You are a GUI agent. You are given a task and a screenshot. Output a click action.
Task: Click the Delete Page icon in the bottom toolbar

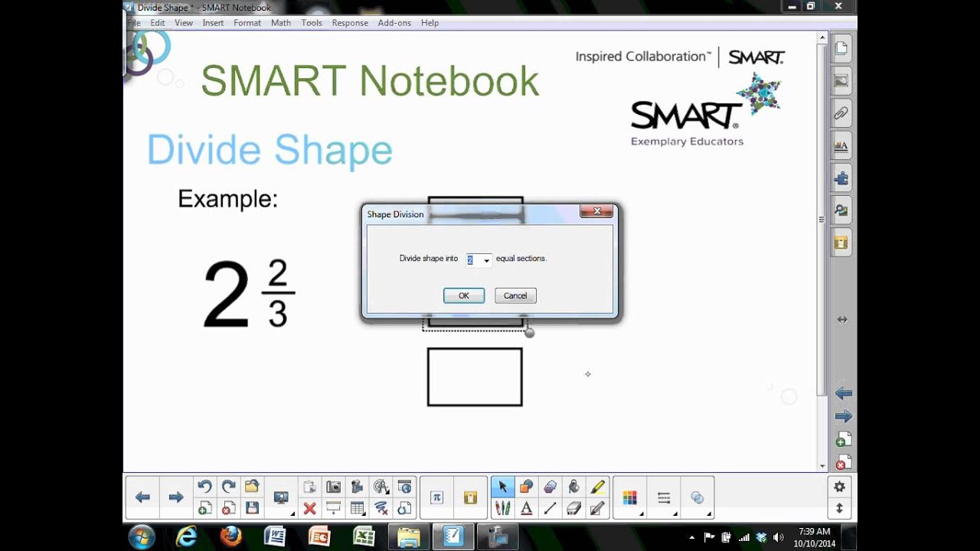(x=228, y=508)
